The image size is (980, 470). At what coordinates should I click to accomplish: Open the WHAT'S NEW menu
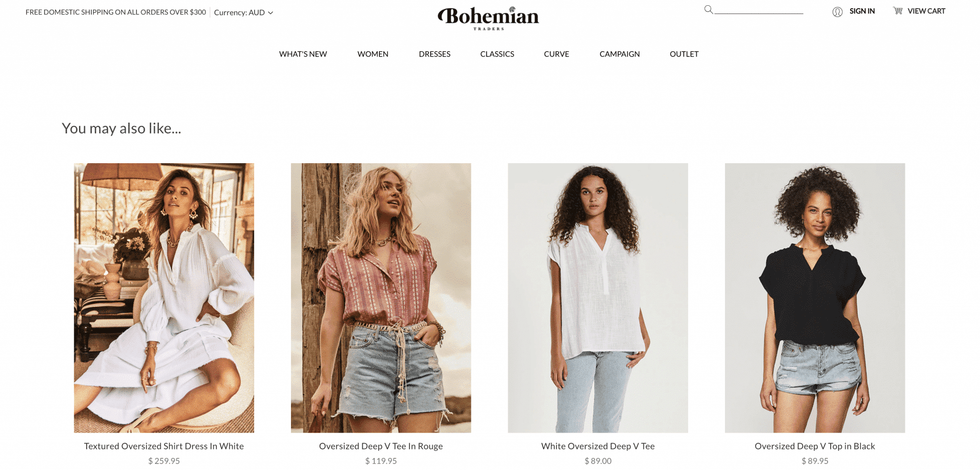click(303, 54)
